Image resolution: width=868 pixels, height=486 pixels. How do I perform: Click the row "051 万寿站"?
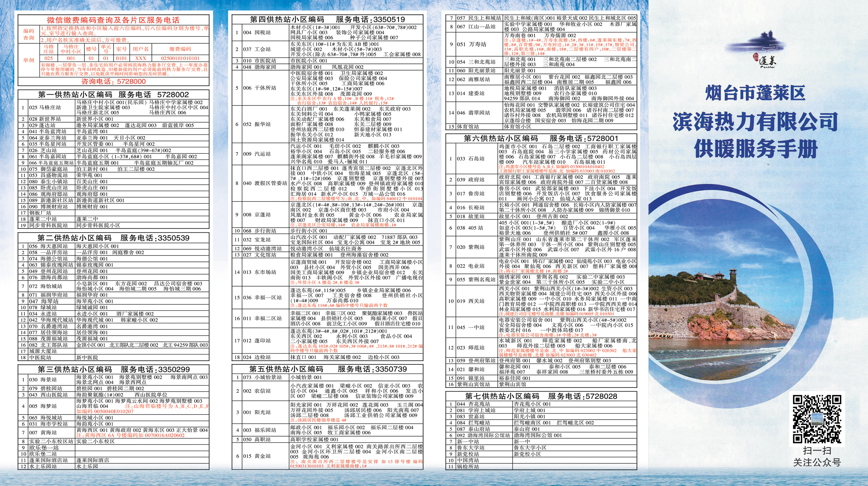pyautogui.click(x=541, y=44)
